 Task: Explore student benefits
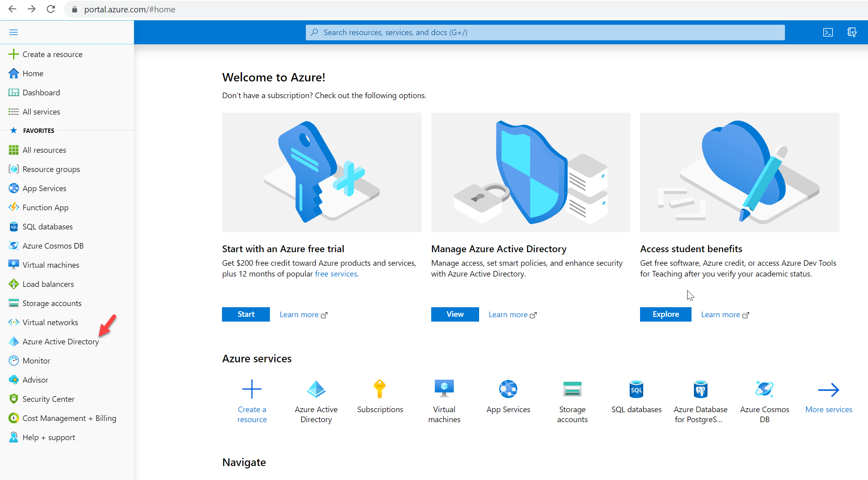coord(666,314)
